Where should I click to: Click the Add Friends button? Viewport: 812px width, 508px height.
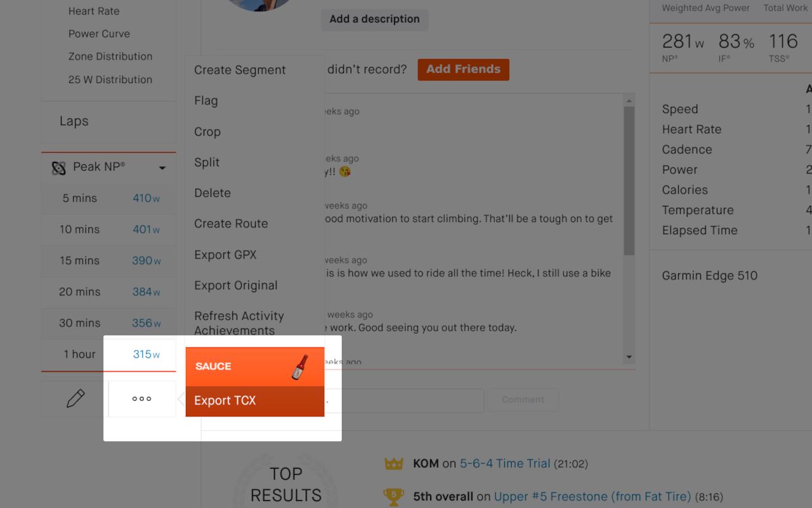tap(463, 69)
